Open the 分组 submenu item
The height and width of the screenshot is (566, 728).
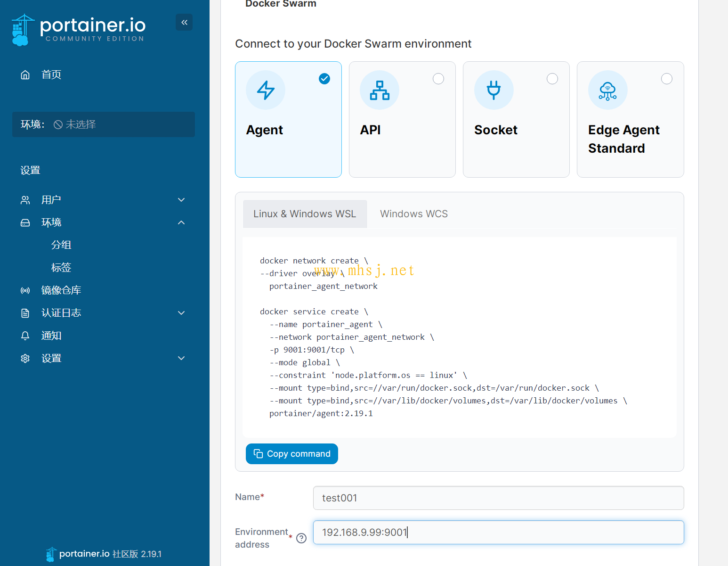[61, 245]
